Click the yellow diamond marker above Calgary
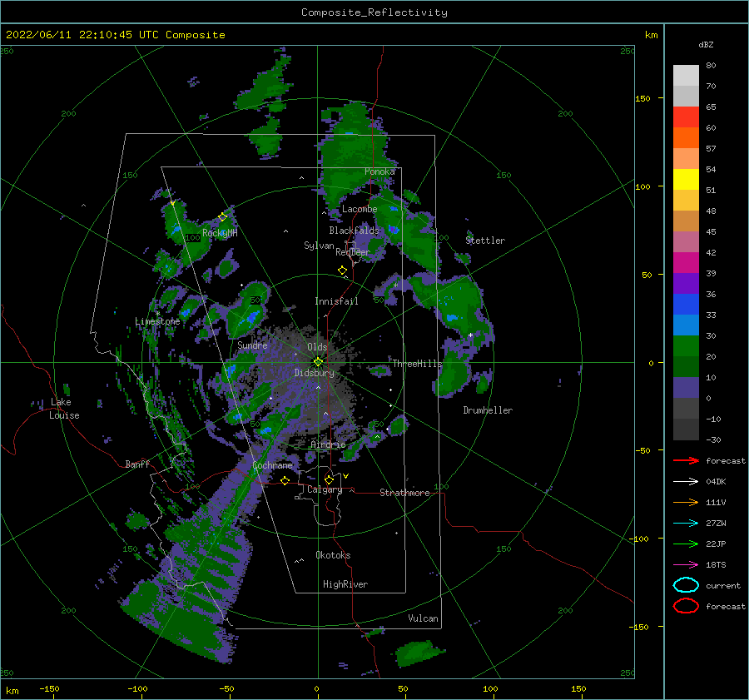Image resolution: width=749 pixels, height=700 pixels. tap(329, 479)
